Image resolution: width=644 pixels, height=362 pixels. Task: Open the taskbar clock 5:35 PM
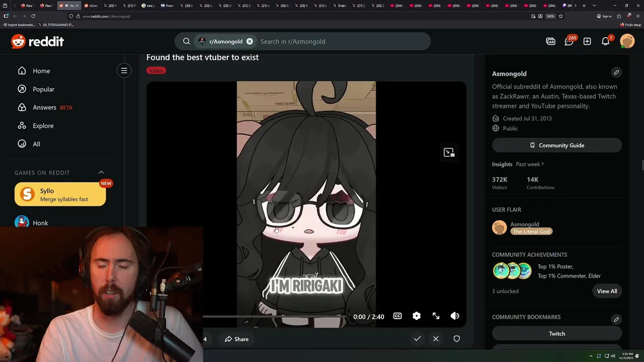pos(626,356)
